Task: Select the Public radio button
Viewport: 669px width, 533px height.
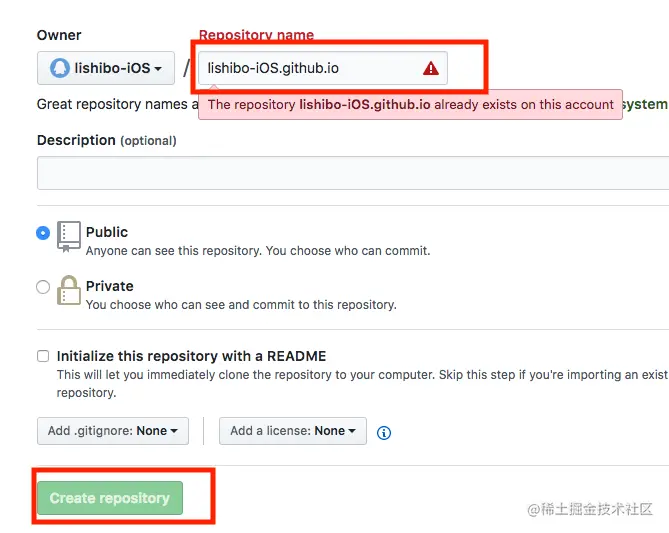Action: tap(43, 233)
